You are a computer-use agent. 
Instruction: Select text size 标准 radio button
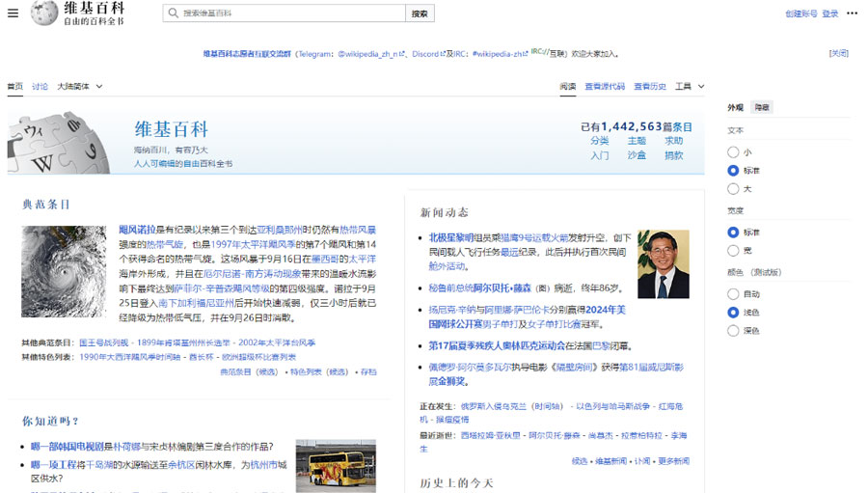click(733, 171)
